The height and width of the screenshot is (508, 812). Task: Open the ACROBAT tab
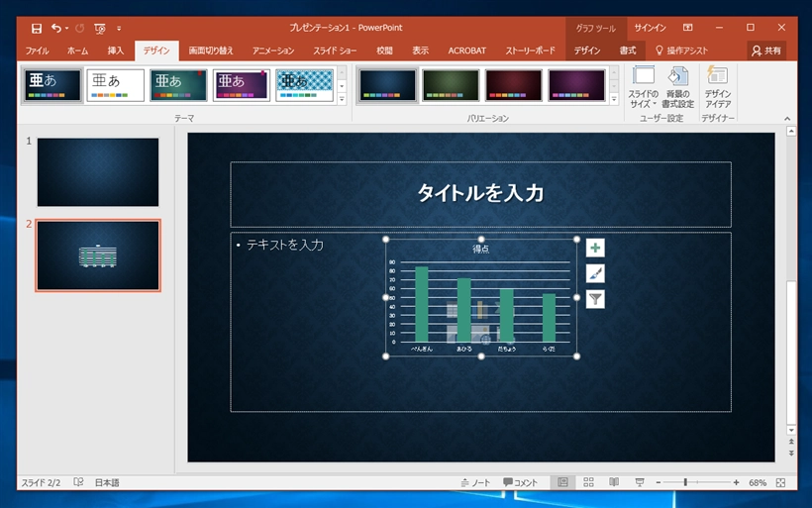[467, 51]
